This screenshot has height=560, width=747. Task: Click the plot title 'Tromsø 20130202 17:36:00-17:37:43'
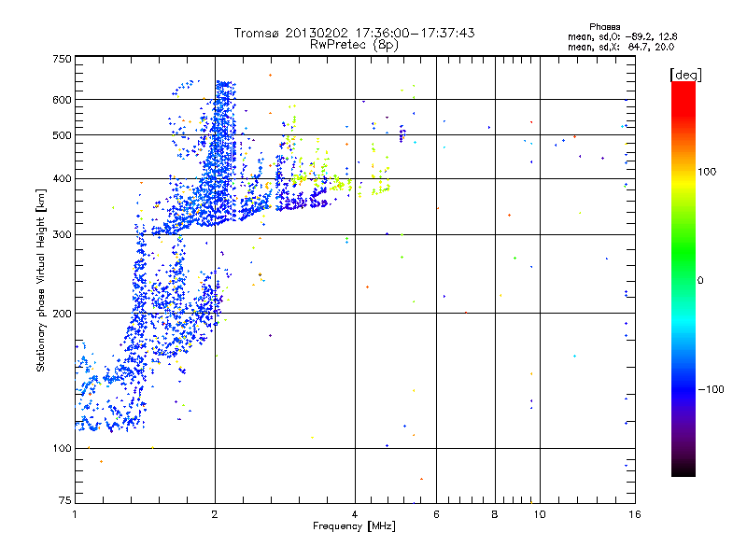(354, 33)
